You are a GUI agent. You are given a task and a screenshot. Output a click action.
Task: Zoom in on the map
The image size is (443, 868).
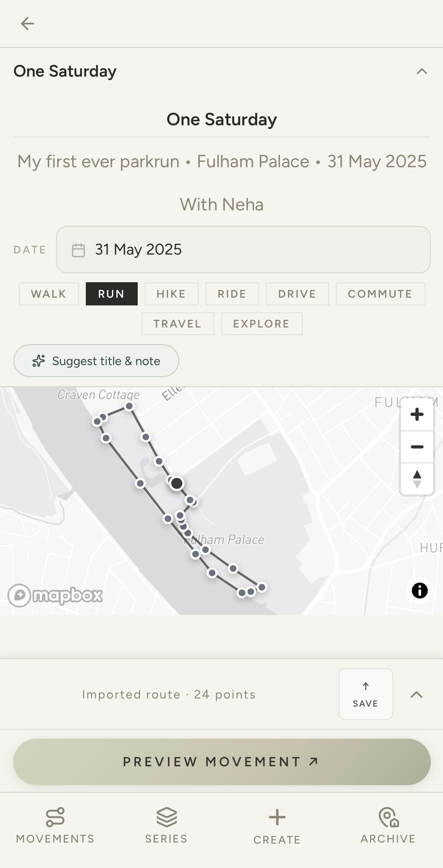[417, 414]
